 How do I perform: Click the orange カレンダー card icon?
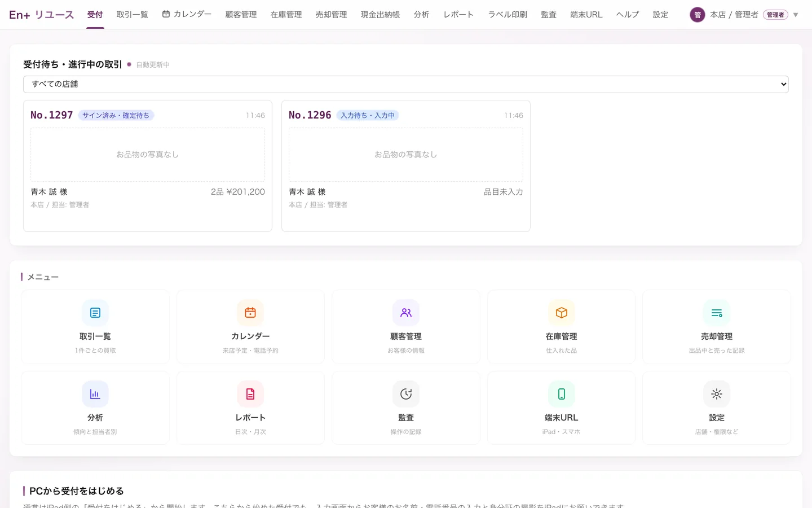point(250,313)
